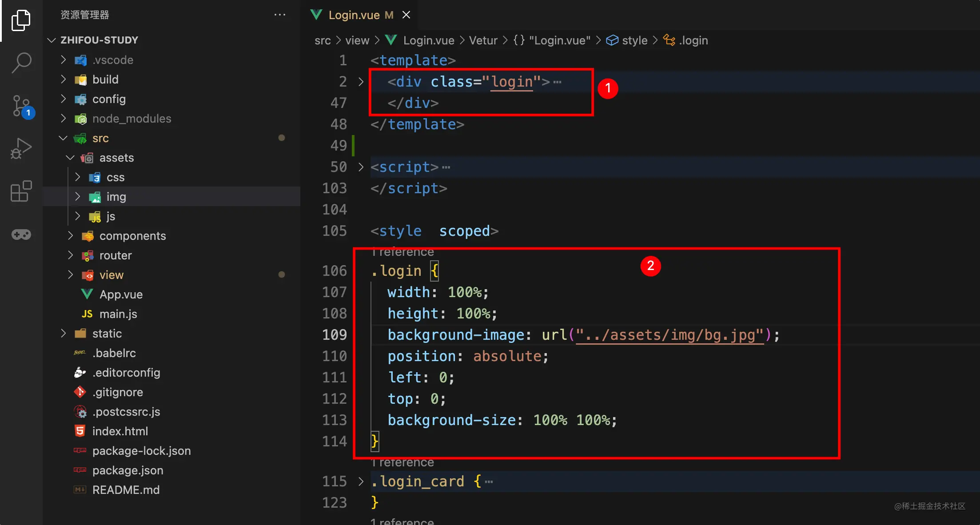
Task: Open the Run and Debug view
Action: [x=21, y=148]
